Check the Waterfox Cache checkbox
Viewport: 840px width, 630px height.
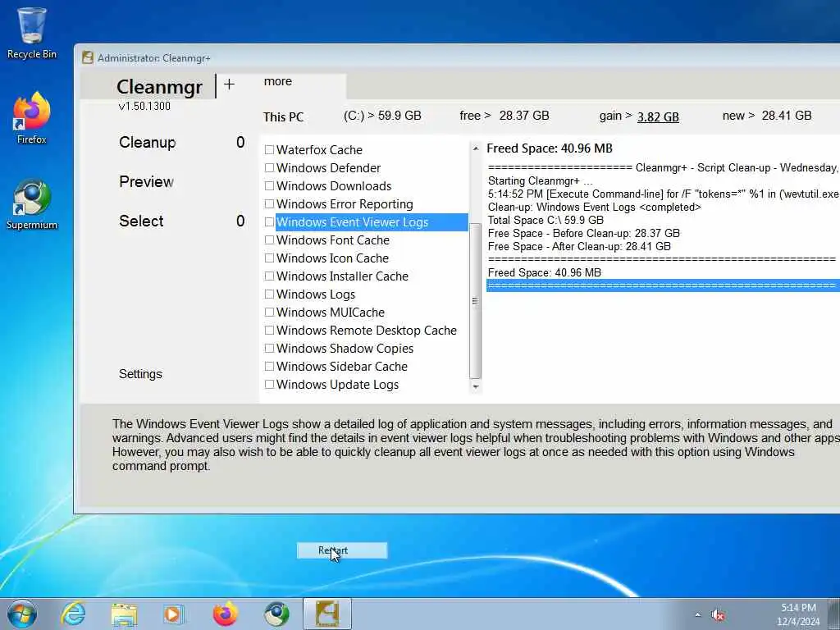[x=269, y=150]
